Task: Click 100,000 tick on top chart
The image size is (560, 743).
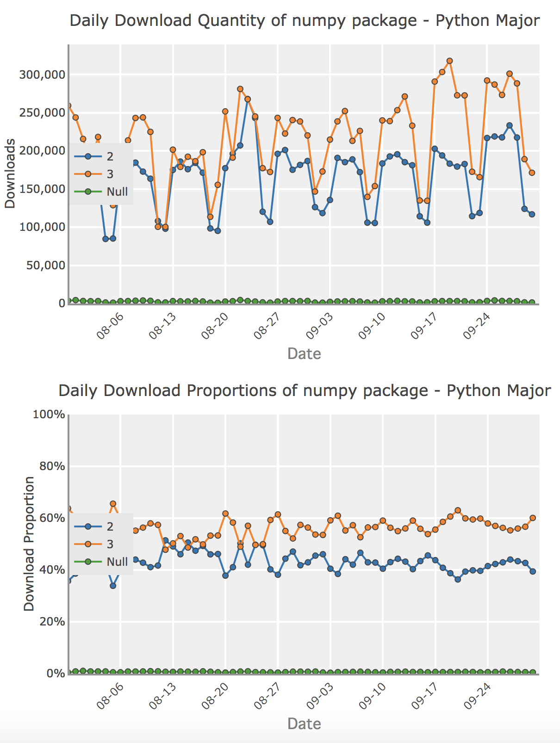Action: (41, 227)
